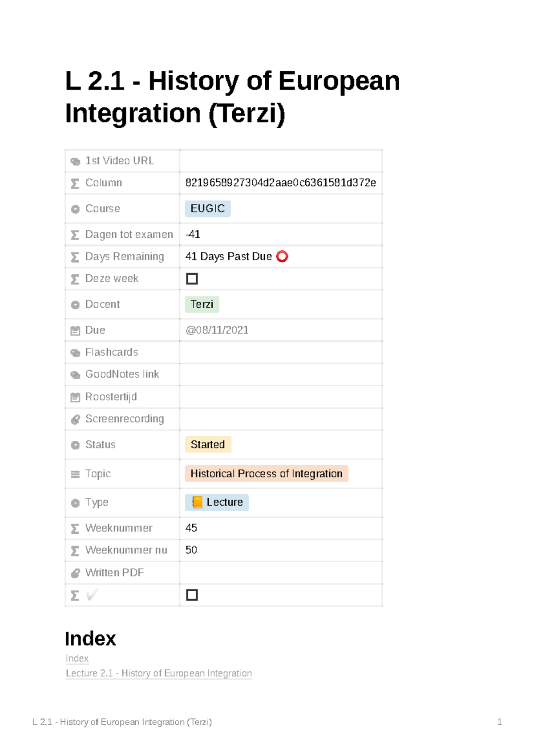Open the EUGIC course tag
This screenshot has width=534, height=756.
[x=207, y=209]
